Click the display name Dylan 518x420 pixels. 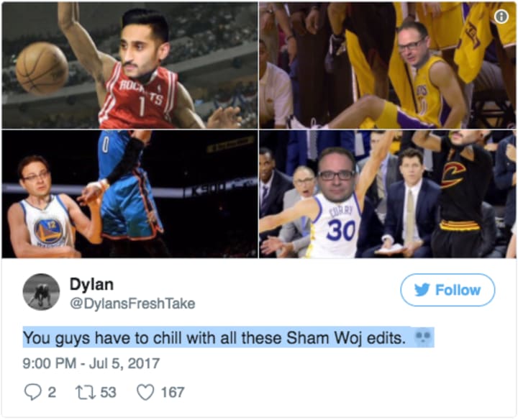[91, 284]
